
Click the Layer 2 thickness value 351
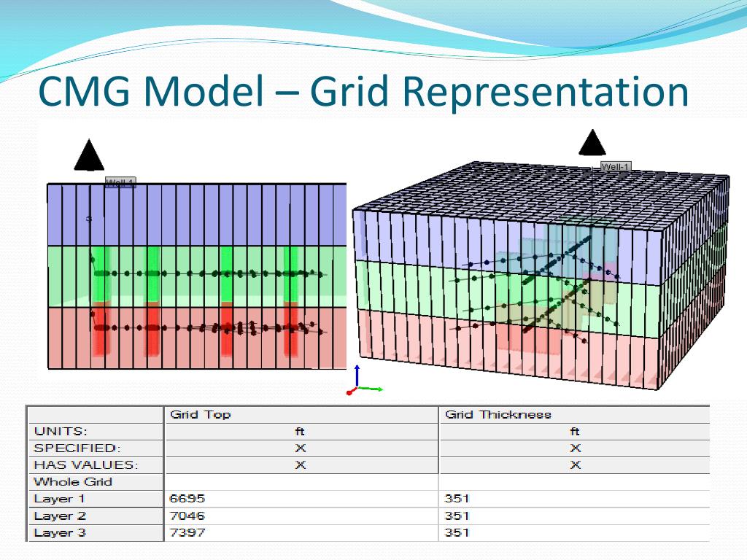click(457, 516)
